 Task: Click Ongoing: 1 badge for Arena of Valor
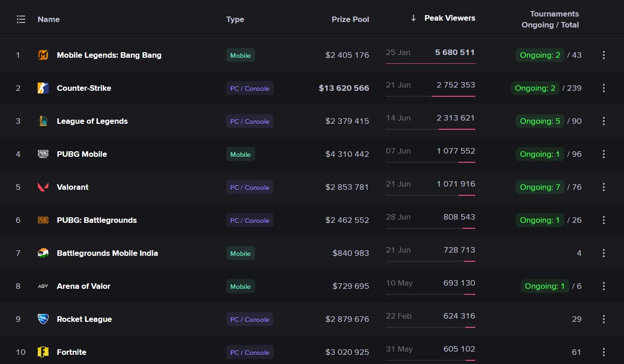pyautogui.click(x=545, y=286)
